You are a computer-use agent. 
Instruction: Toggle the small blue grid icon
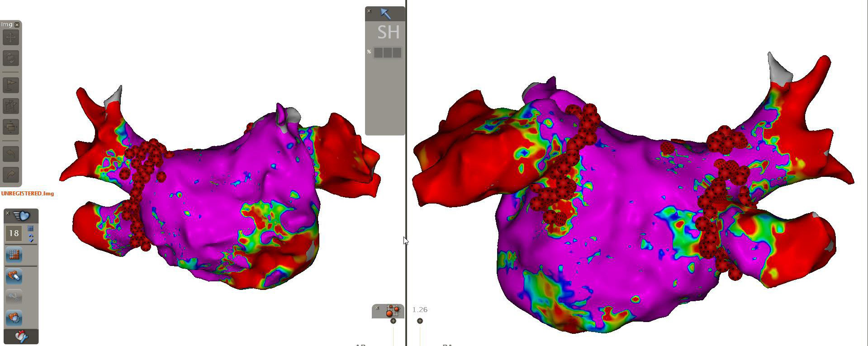point(31,228)
